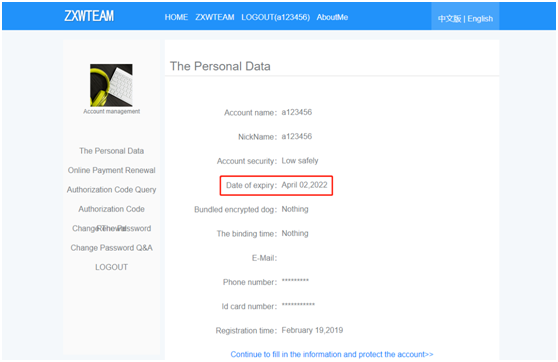Go to HOME in navigation bar
Viewport: 558px width, 362px height.
(176, 17)
